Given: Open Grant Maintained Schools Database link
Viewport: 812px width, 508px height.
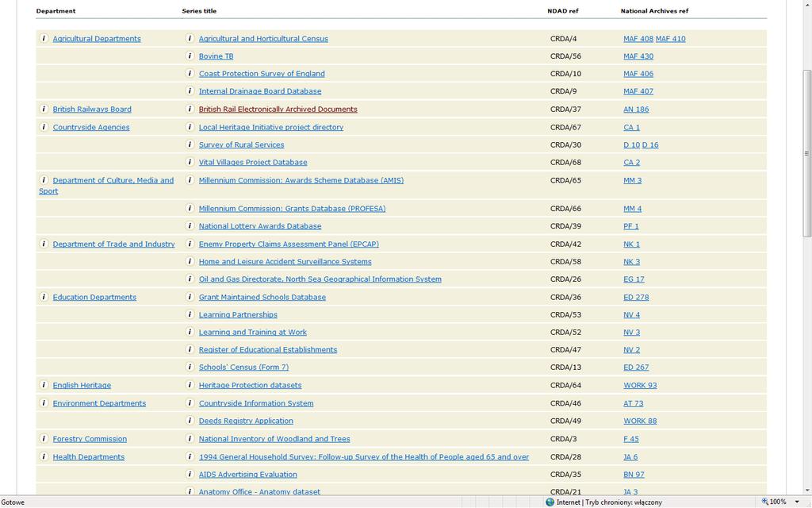Looking at the screenshot, I should tap(262, 297).
